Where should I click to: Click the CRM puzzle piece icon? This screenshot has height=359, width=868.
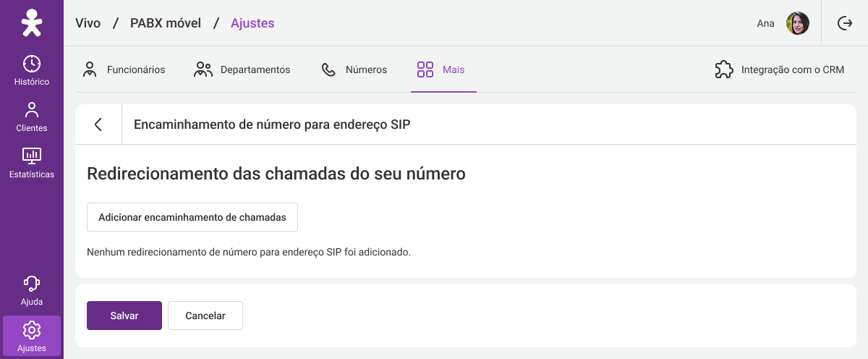[x=723, y=69]
